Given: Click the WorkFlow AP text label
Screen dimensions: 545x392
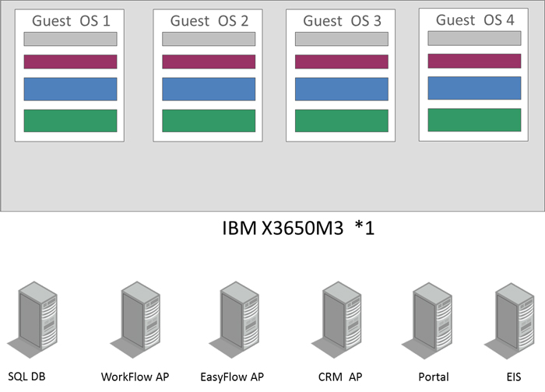Looking at the screenshot, I should 135,377.
